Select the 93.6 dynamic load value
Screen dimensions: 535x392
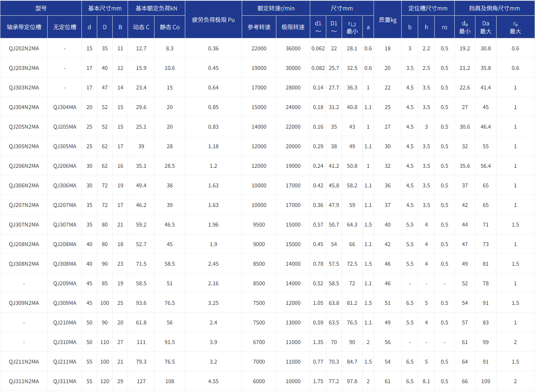click(x=141, y=303)
